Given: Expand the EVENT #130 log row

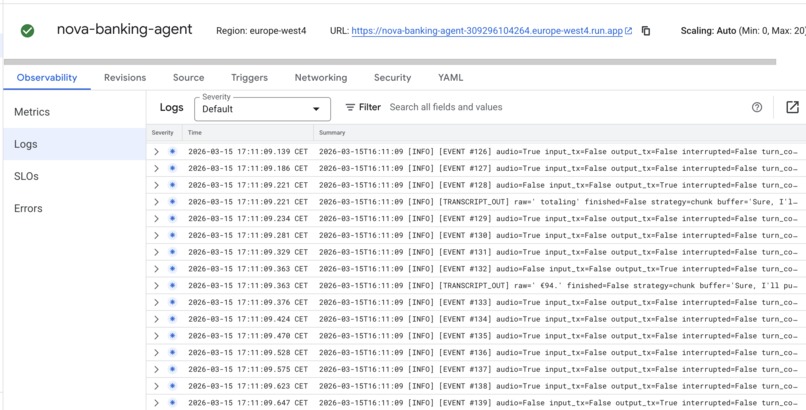Looking at the screenshot, I should click(156, 235).
